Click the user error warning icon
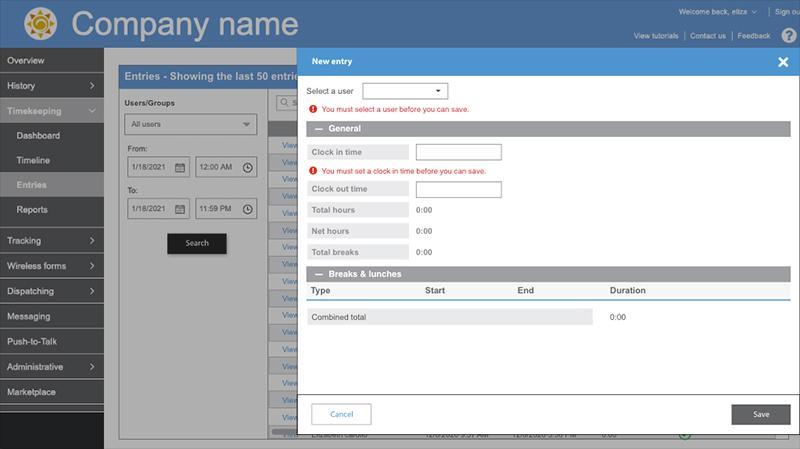 (313, 109)
